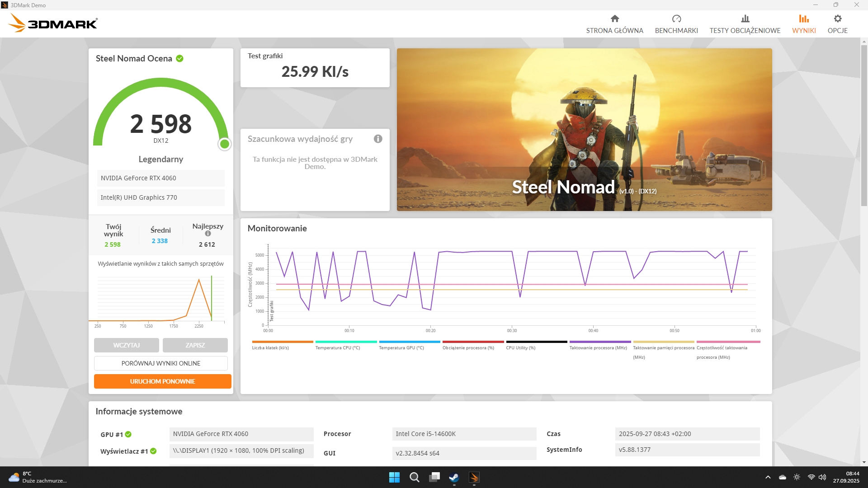Open Opcje gear icon

pos(837,19)
